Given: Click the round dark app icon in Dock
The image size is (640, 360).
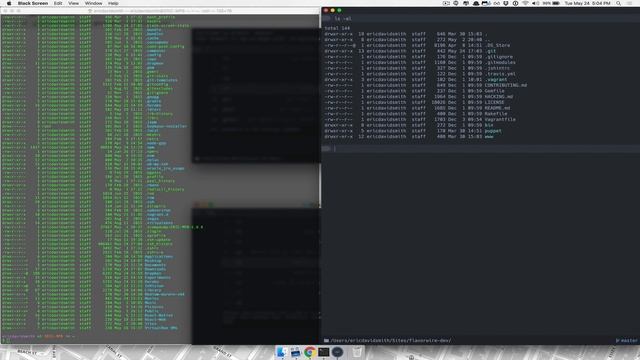Looking at the screenshot, I should pos(337,352).
